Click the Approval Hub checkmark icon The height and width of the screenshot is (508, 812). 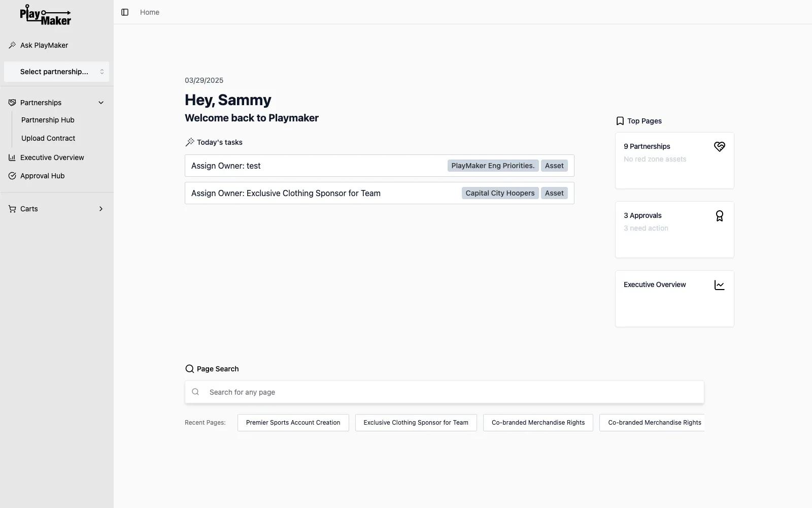click(x=12, y=176)
